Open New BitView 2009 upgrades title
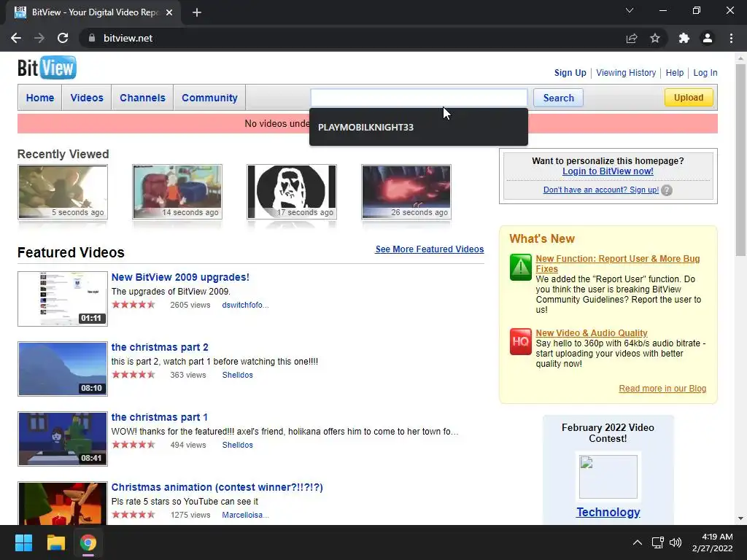Image resolution: width=747 pixels, height=560 pixels. [180, 277]
